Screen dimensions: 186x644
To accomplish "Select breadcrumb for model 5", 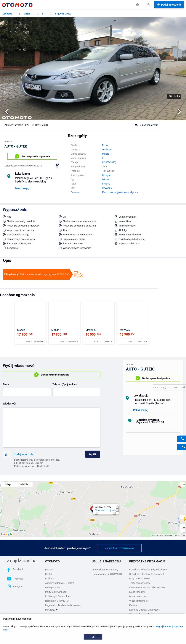I will 43,14.
